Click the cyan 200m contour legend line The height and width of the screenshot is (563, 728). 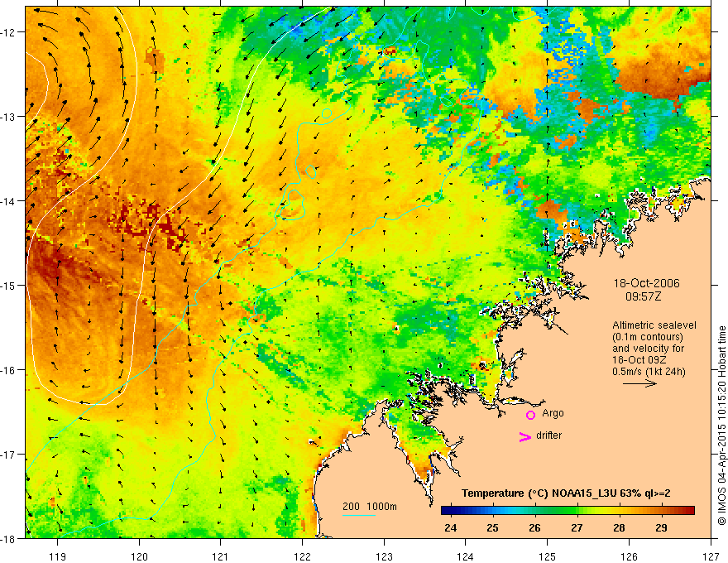pos(359,515)
